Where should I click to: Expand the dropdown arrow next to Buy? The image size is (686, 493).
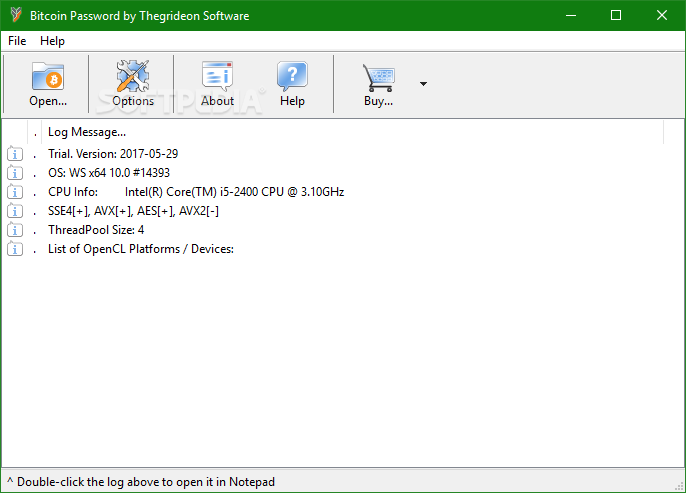click(x=423, y=84)
